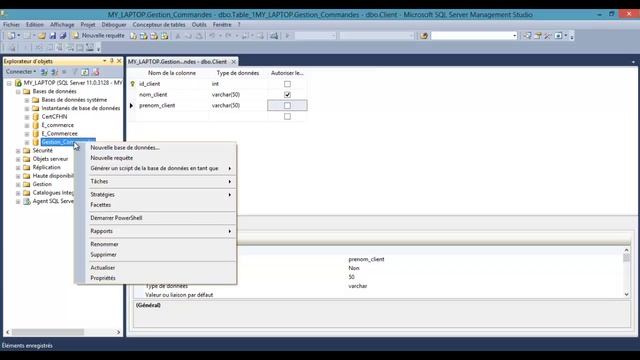This screenshot has height=360, width=640.
Task: Toggle allow nulls for prenom_client
Action: point(287,105)
